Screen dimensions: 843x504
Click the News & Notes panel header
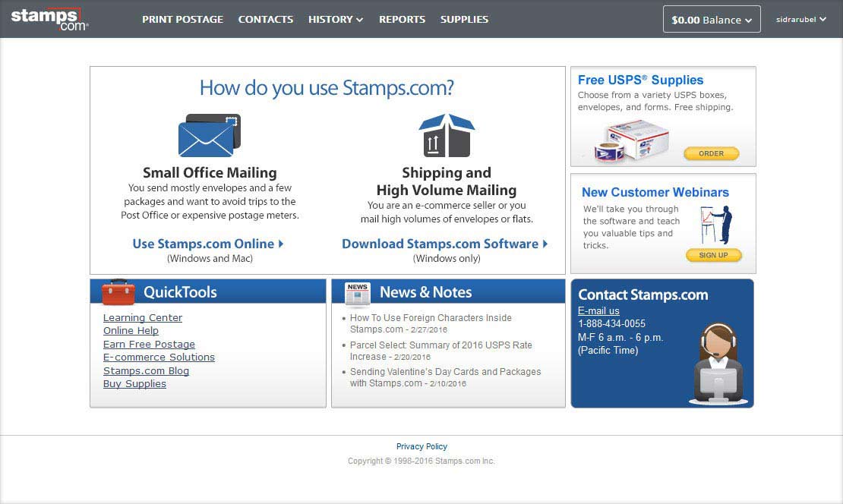tap(448, 291)
